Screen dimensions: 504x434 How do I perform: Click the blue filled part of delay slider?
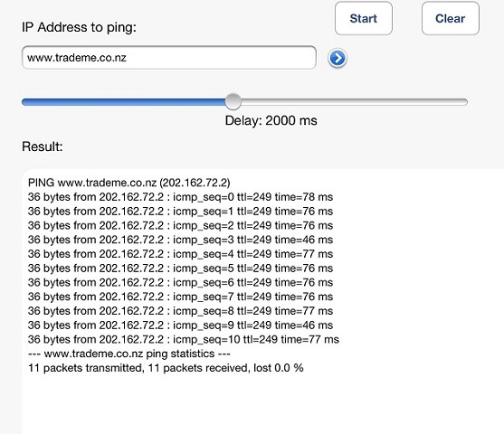(x=123, y=102)
